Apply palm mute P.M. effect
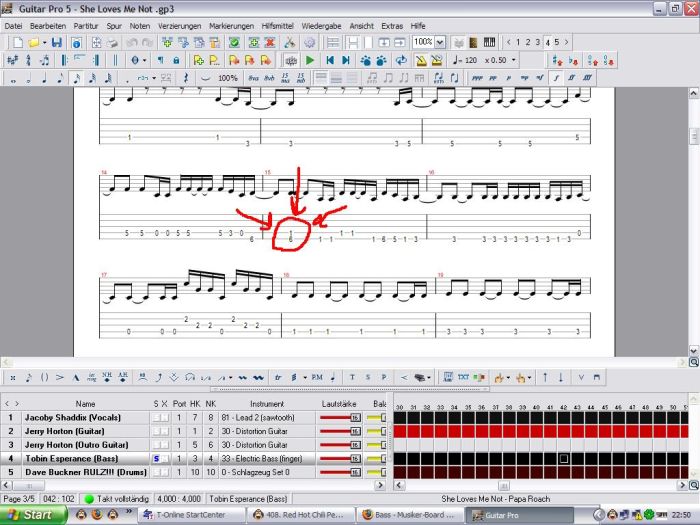The image size is (700, 525). pyautogui.click(x=317, y=378)
